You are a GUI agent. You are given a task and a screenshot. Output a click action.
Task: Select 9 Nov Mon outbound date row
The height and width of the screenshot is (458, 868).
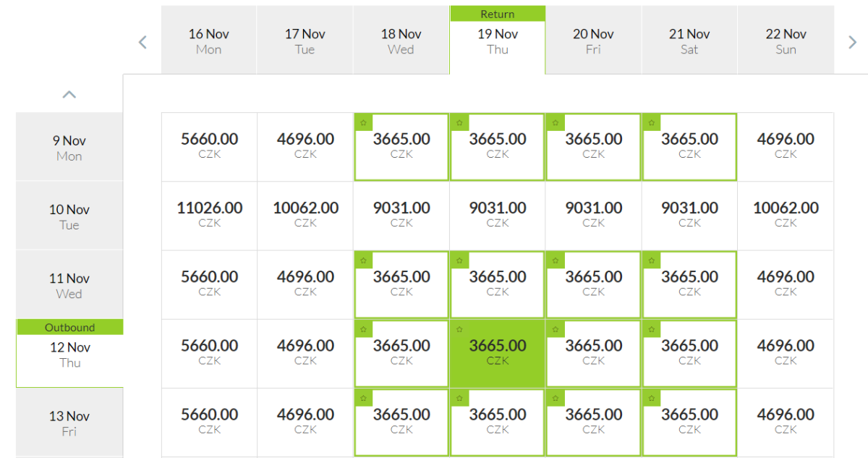(x=69, y=148)
